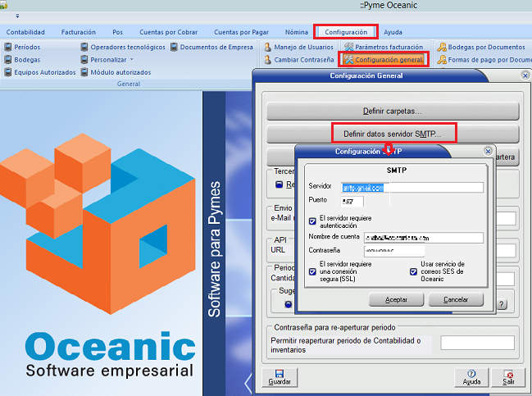Open Operadores tecnológicos

(123, 47)
